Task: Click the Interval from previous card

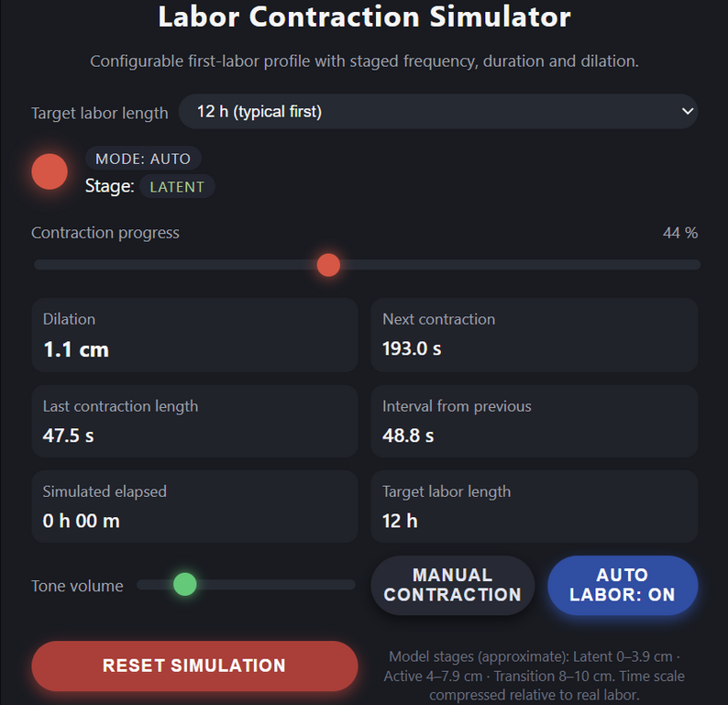Action: (534, 421)
